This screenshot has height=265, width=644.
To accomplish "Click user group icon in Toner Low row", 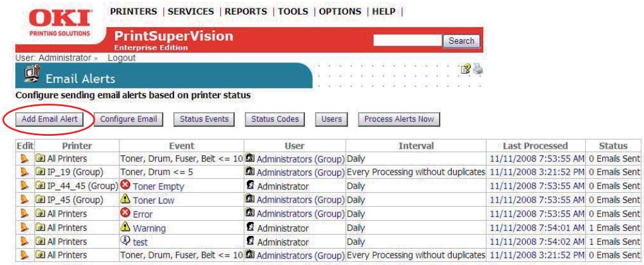I will click(250, 200).
